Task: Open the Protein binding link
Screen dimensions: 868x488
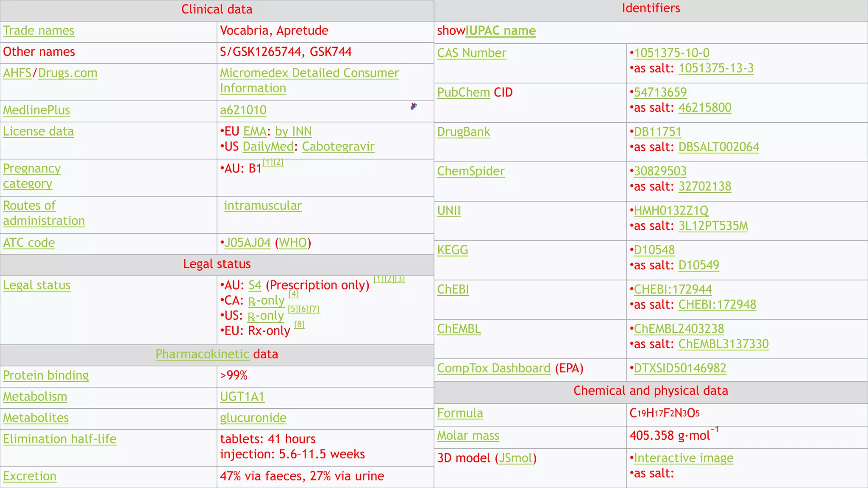Action: pyautogui.click(x=46, y=375)
